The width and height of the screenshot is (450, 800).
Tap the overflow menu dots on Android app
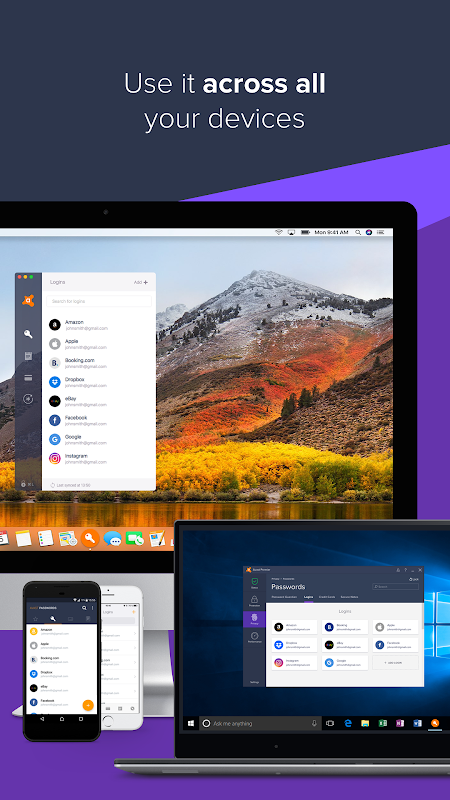point(92,608)
